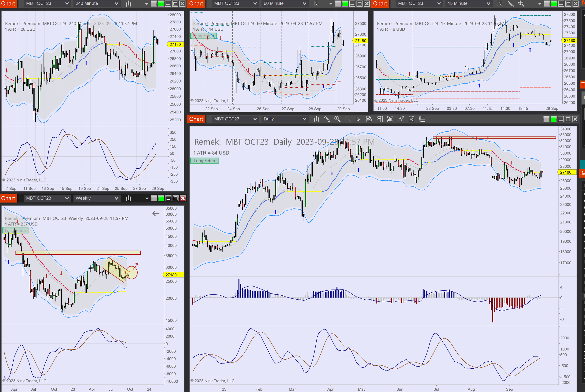Click Chart tab of Weekly window
The height and width of the screenshot is (392, 585).
8,198
